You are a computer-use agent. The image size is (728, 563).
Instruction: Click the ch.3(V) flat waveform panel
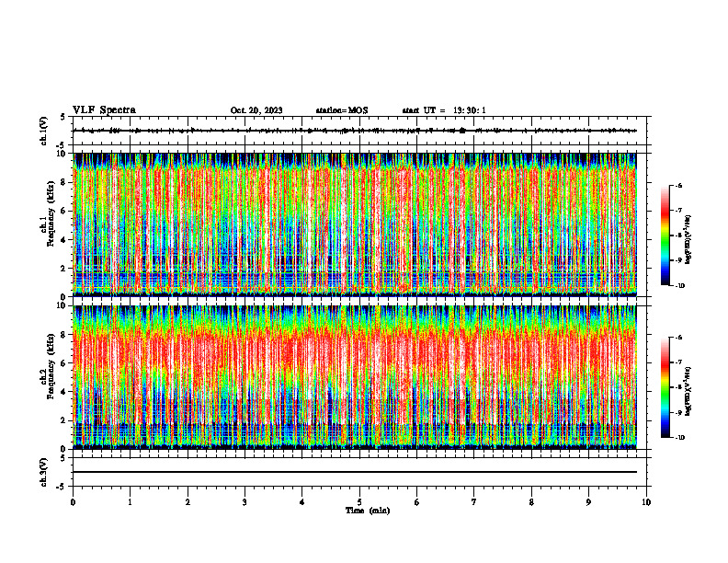tap(359, 472)
